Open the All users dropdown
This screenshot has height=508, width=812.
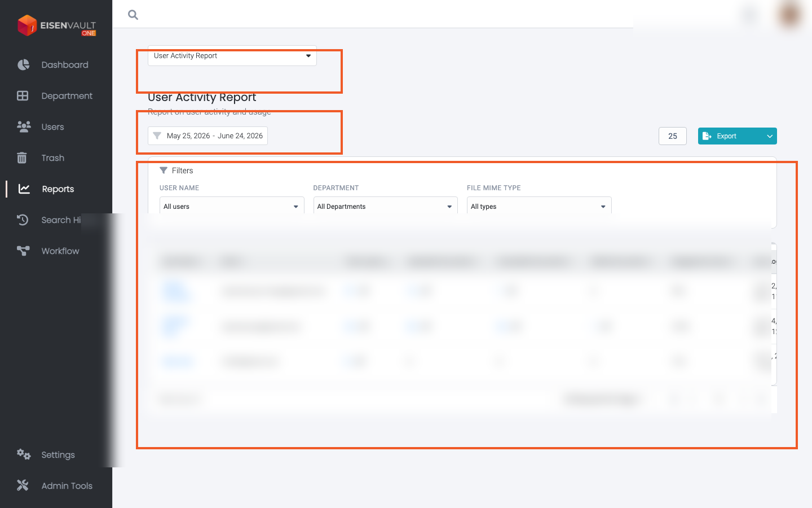232,206
